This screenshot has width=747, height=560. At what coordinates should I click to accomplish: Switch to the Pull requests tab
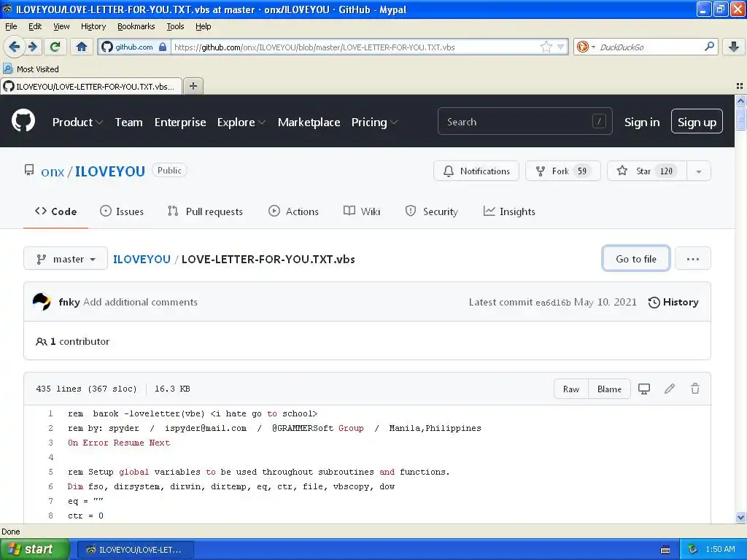click(x=205, y=211)
